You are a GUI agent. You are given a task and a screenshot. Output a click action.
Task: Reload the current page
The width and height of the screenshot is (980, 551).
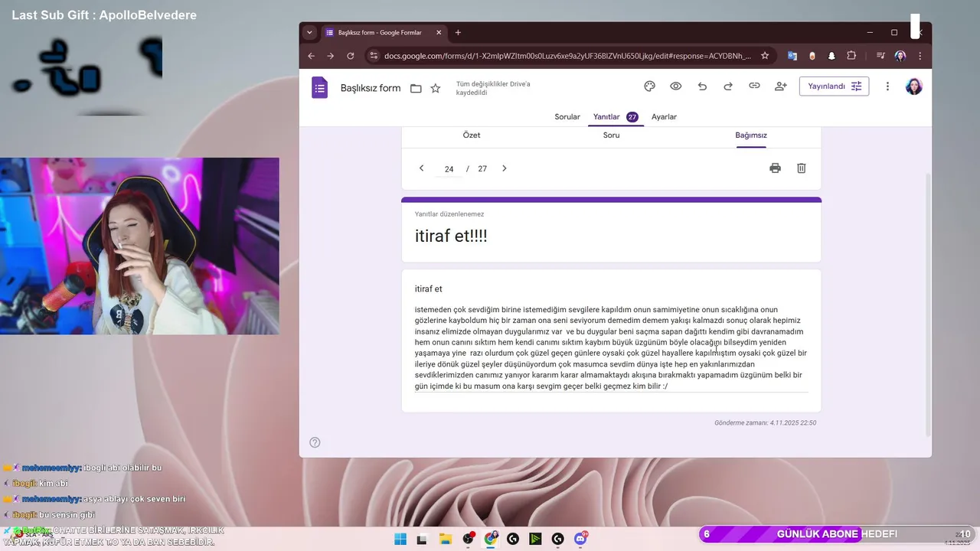pos(351,56)
